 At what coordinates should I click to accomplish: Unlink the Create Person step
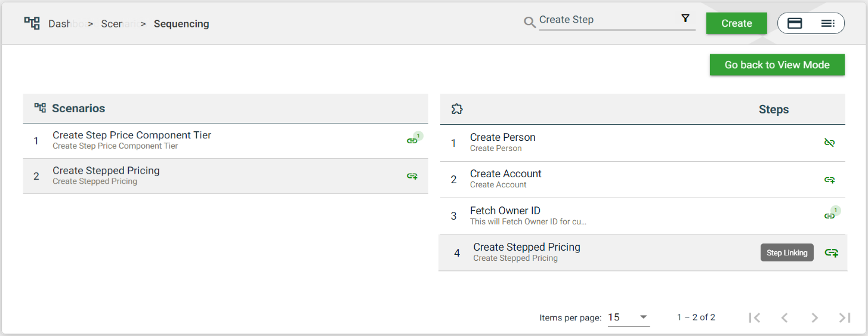pyautogui.click(x=829, y=143)
